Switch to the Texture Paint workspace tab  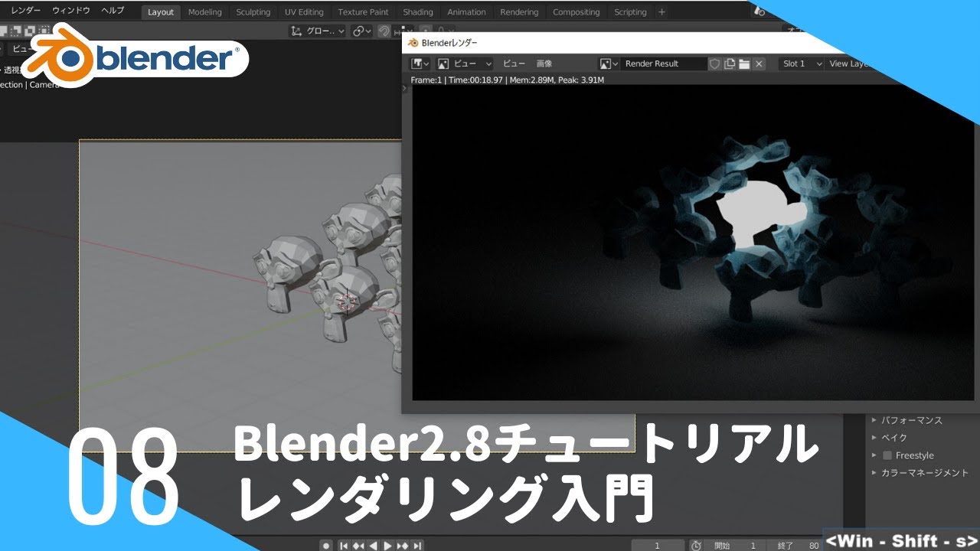point(363,12)
